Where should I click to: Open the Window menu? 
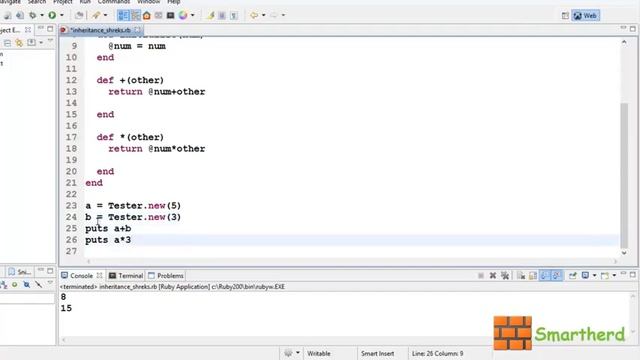point(148,2)
